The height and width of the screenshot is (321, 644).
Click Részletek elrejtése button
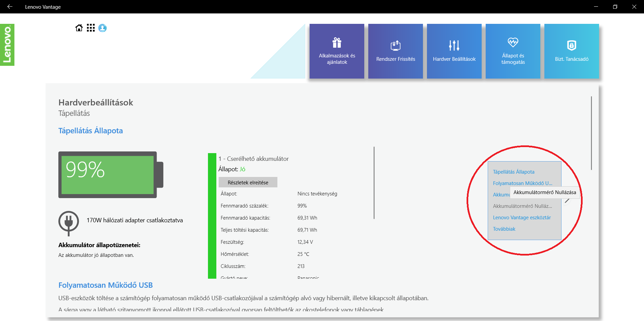point(248,182)
